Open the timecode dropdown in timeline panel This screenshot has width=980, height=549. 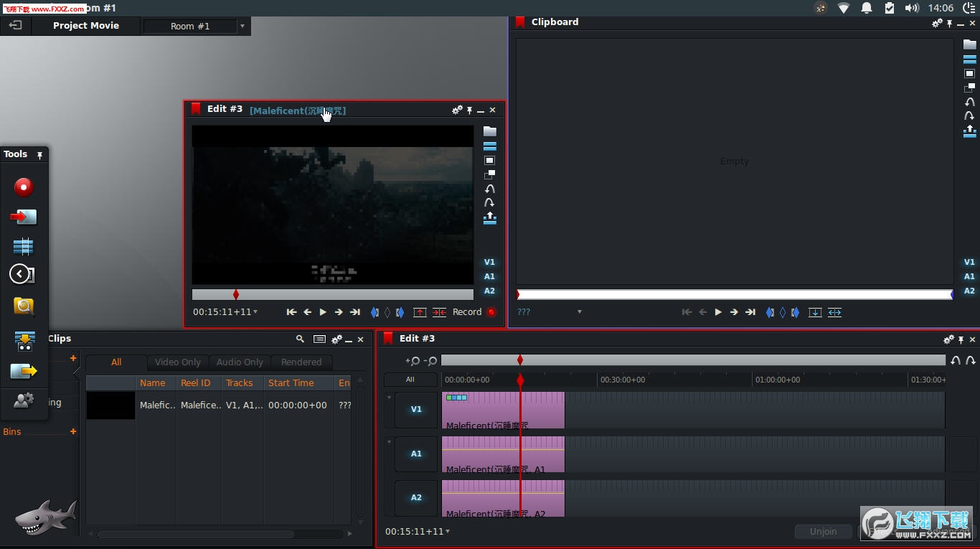(448, 532)
